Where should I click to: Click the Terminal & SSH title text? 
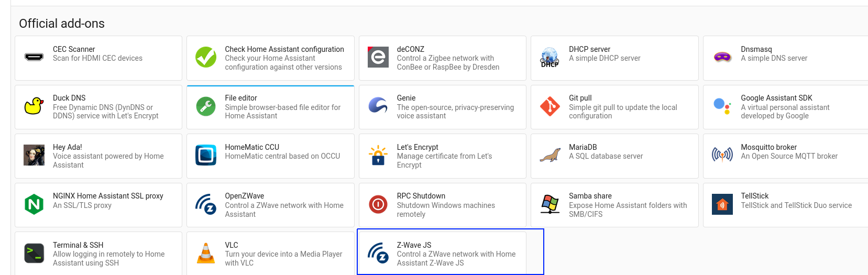click(78, 245)
